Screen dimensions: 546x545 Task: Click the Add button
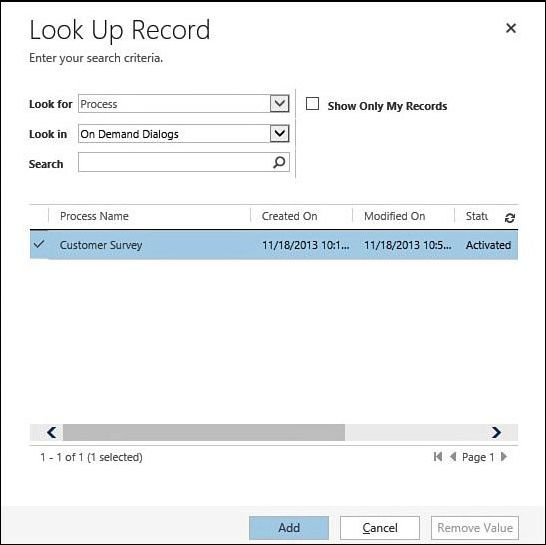289,528
